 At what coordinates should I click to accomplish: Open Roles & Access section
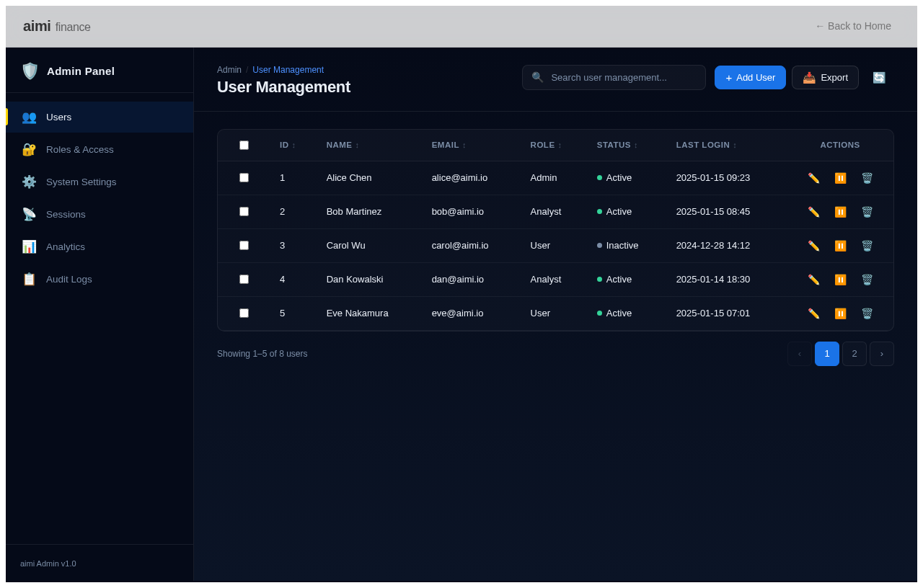100,149
